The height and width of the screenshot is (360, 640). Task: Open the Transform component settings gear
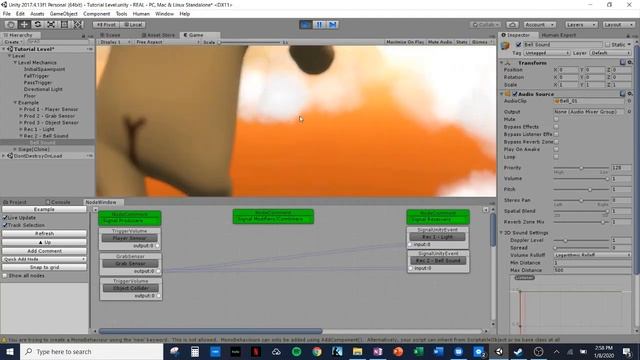630,62
